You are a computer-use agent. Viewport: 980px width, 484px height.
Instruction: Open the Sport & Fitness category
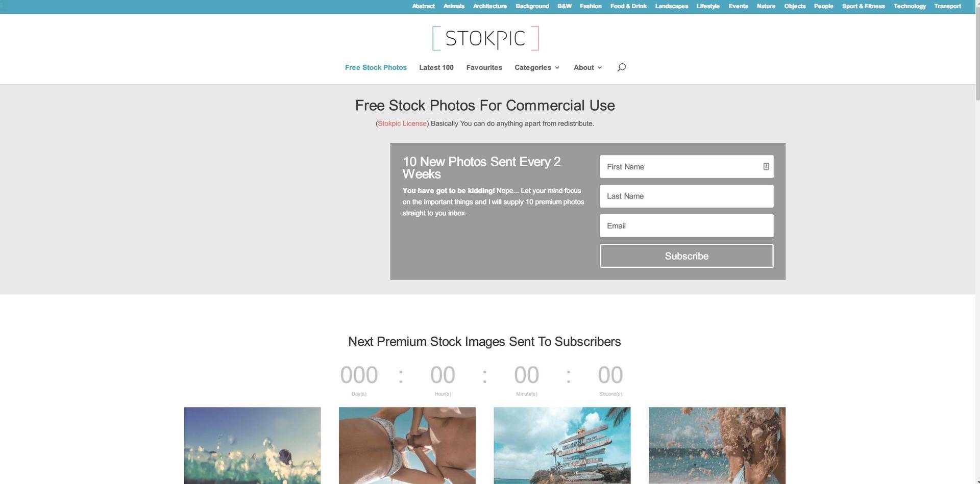863,6
